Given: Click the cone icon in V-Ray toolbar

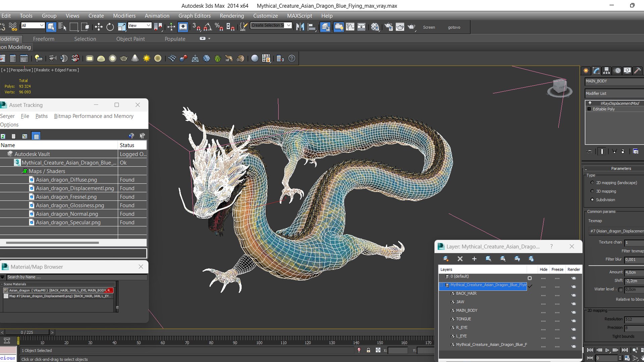Looking at the screenshot, I should tap(135, 58).
